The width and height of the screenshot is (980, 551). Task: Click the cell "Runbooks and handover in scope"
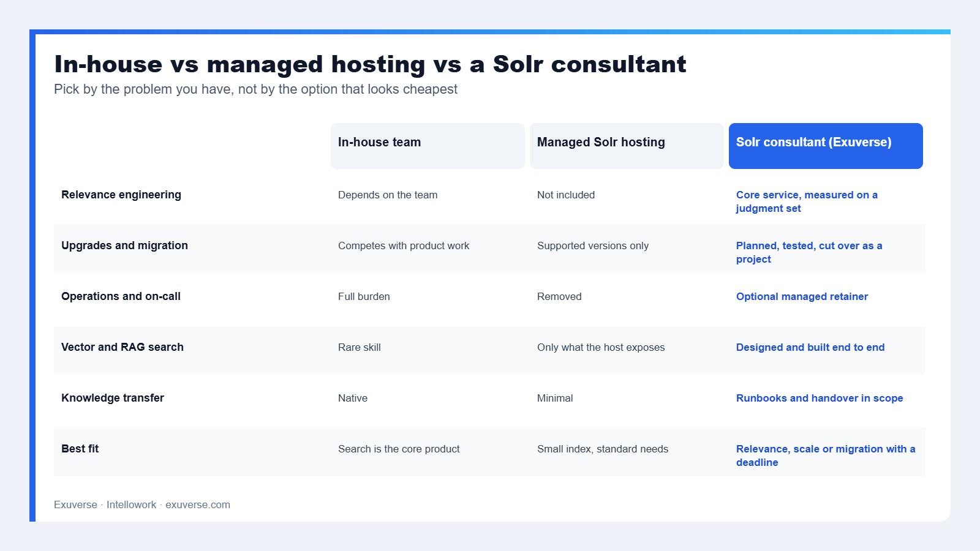tap(820, 398)
